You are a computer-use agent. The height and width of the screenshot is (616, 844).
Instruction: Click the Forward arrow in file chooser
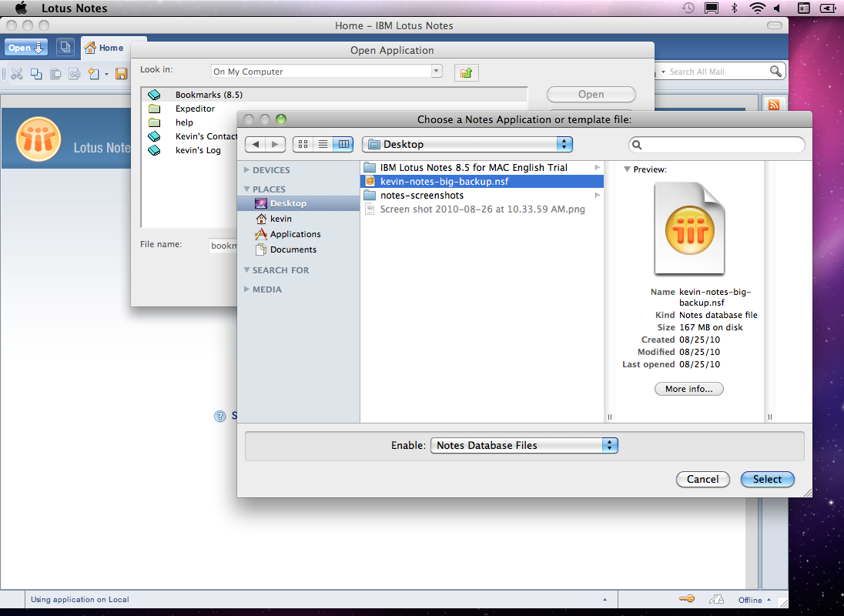pyautogui.click(x=275, y=144)
